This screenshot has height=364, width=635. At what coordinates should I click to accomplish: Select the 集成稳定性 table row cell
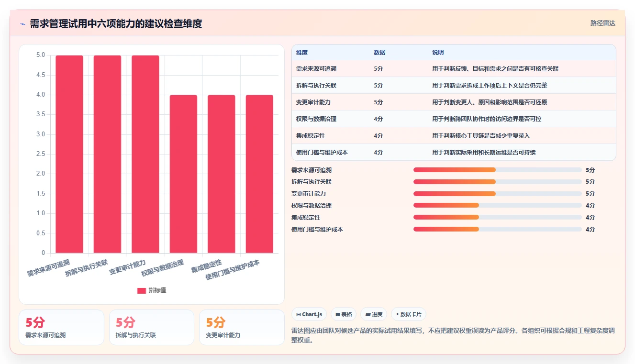pos(311,136)
